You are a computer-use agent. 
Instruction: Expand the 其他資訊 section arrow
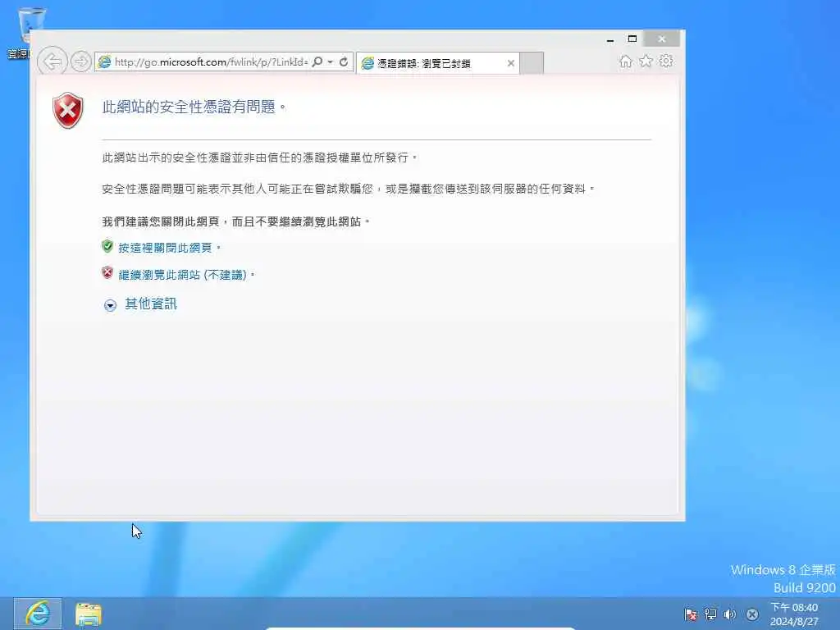pyautogui.click(x=110, y=305)
